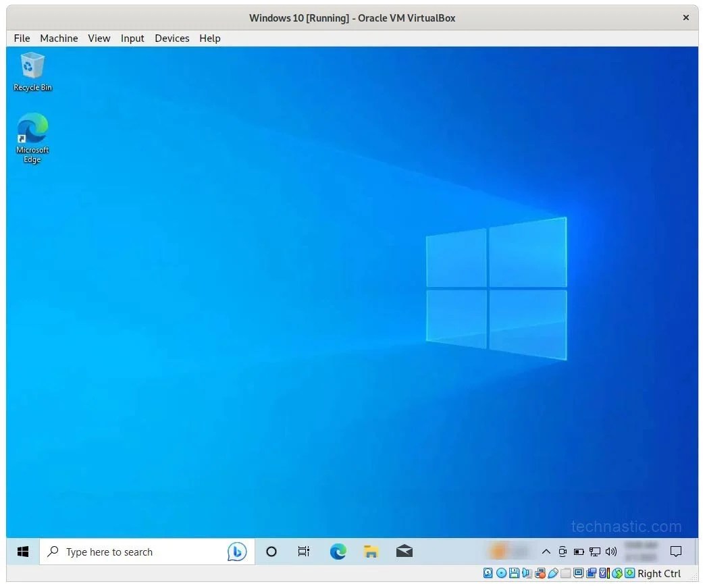Open the volume control in the taskbar
This screenshot has height=588, width=705.
[x=610, y=552]
